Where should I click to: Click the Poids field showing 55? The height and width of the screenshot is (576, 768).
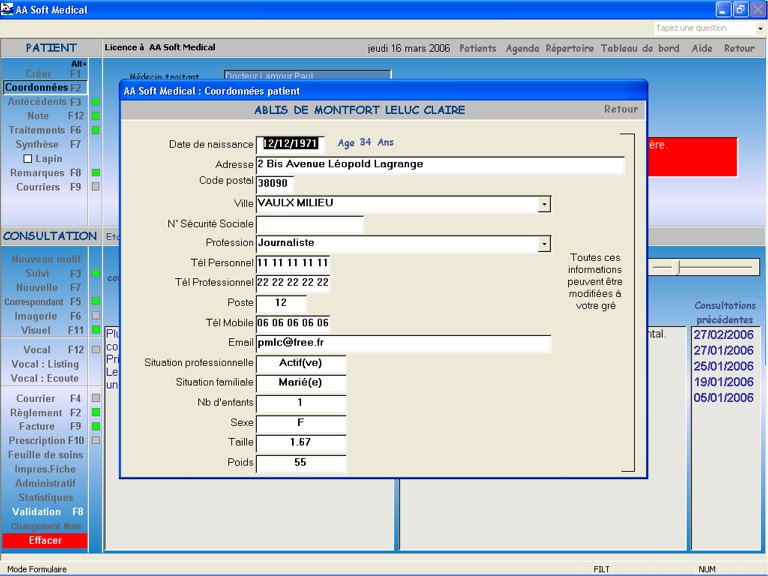(301, 462)
